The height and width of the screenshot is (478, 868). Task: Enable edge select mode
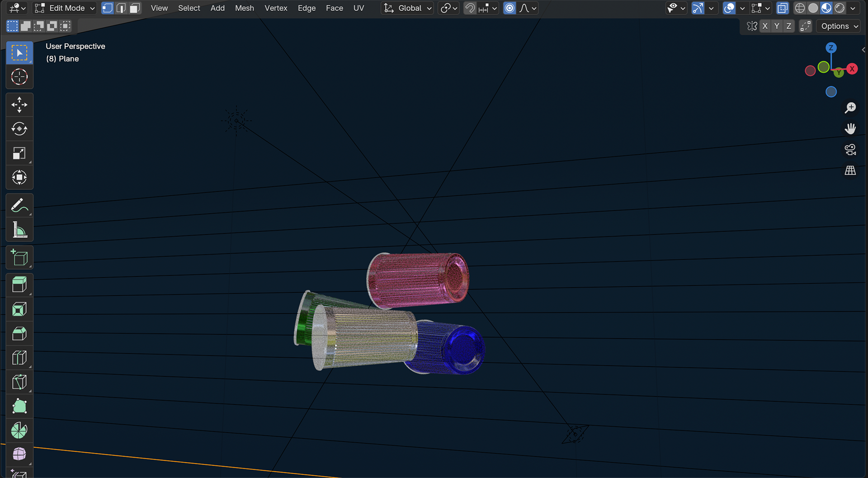coord(121,8)
